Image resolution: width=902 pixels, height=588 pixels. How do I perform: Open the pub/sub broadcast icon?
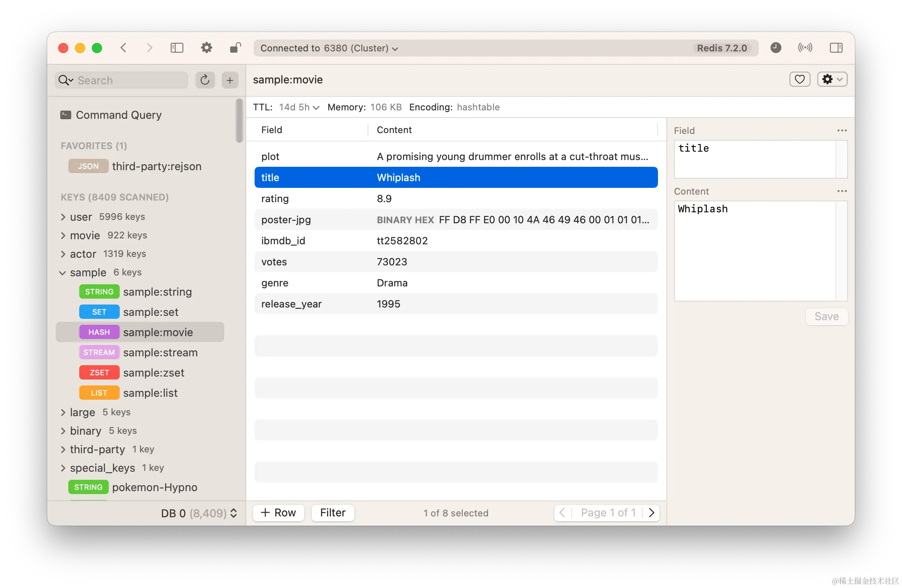pyautogui.click(x=805, y=48)
